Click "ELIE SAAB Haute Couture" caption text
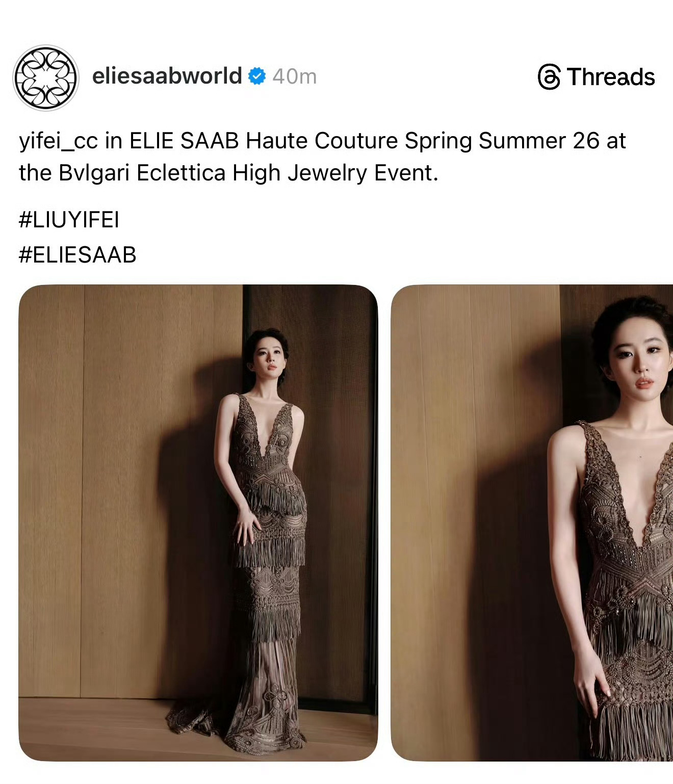Image resolution: width=673 pixels, height=784 pixels. pos(264,141)
